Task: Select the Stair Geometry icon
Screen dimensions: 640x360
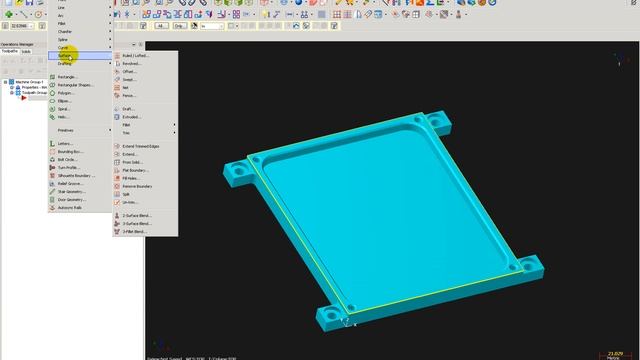Action: coord(52,191)
